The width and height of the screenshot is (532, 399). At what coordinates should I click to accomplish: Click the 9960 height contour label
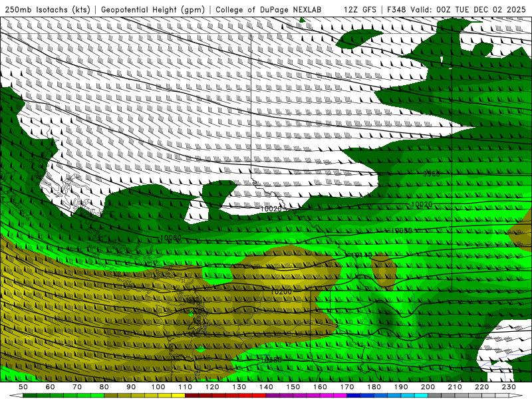pyautogui.click(x=431, y=174)
